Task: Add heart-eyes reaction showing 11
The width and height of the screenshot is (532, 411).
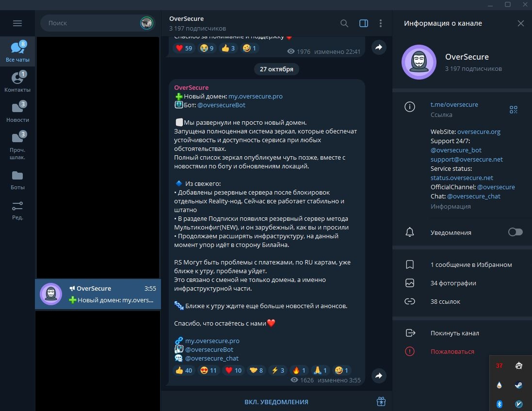Action: [x=209, y=370]
